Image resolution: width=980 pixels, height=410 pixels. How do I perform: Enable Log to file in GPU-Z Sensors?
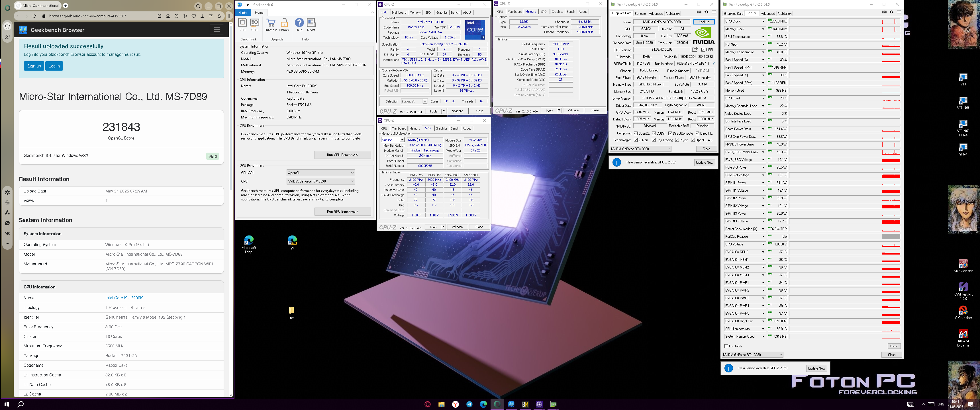pyautogui.click(x=726, y=346)
